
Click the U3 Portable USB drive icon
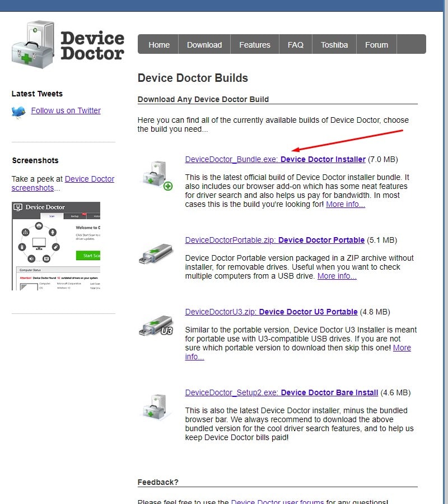coord(156,325)
